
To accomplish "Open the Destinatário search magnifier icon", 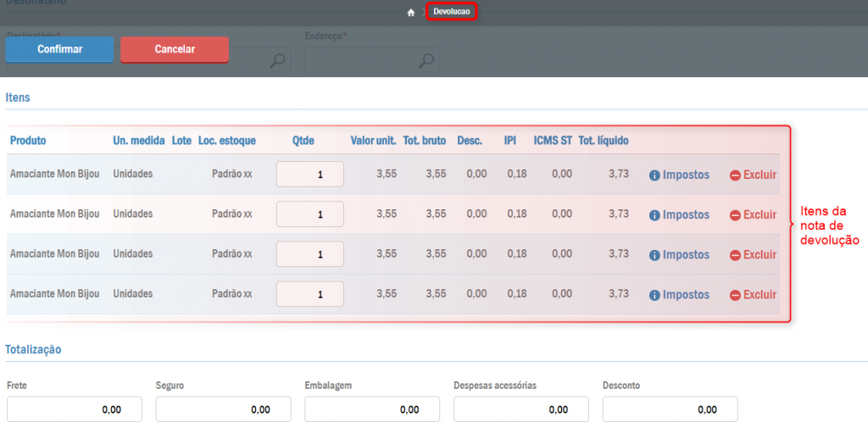I will (x=278, y=60).
